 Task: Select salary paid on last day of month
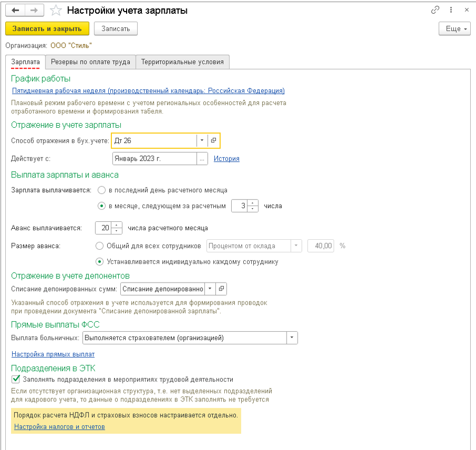(101, 190)
